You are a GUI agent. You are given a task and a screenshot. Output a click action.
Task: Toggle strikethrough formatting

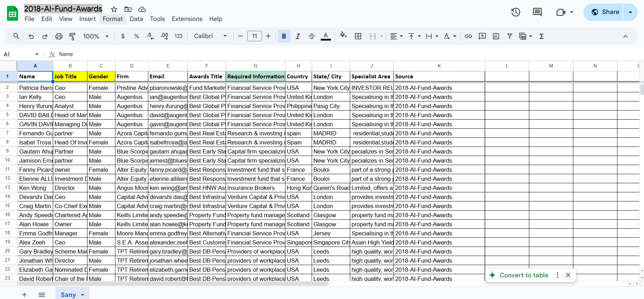coord(312,36)
